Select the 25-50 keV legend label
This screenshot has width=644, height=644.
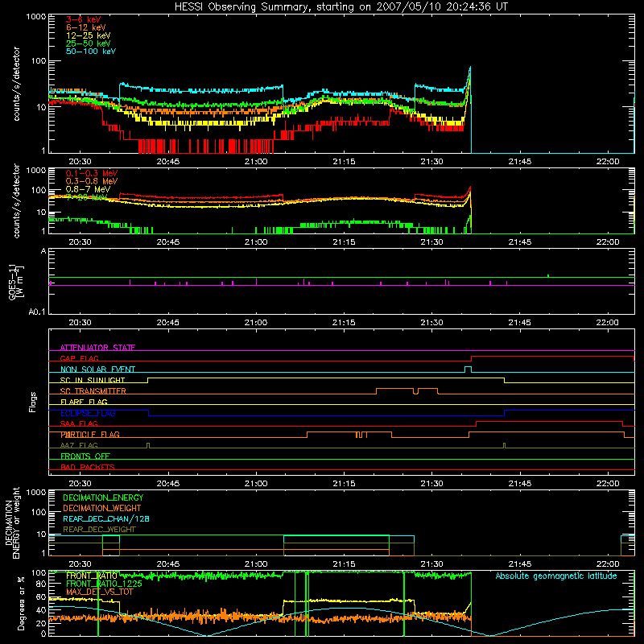pos(89,43)
